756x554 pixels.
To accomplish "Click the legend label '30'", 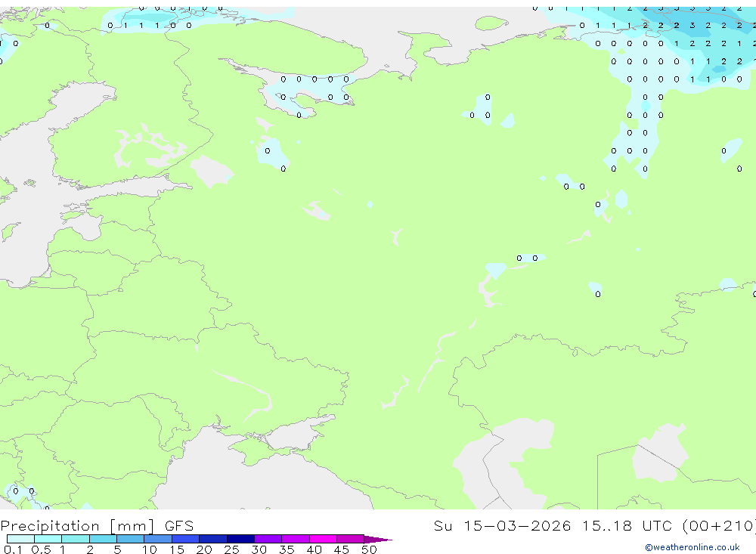I will (259, 549).
